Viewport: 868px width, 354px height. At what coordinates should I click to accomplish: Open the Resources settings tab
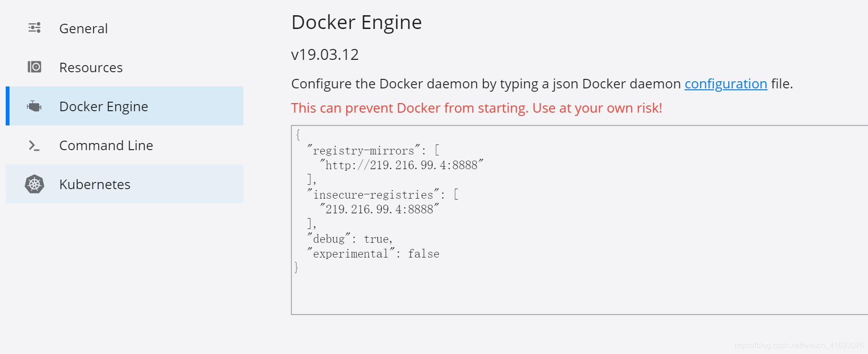(125, 67)
